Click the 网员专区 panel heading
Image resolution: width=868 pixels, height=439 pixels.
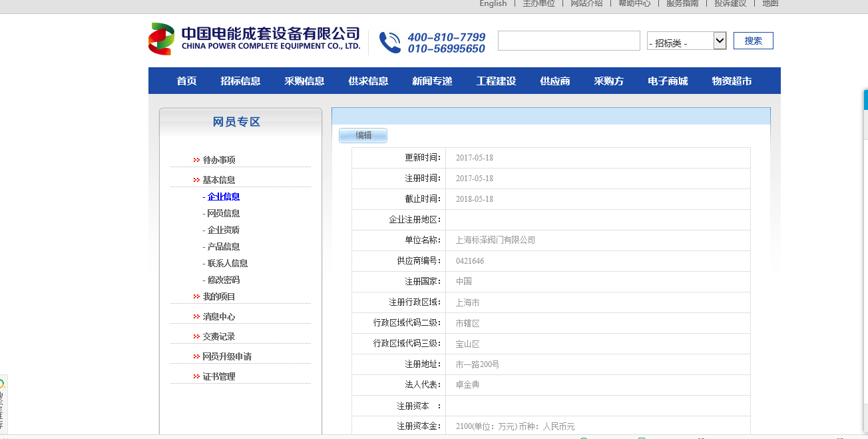point(236,122)
